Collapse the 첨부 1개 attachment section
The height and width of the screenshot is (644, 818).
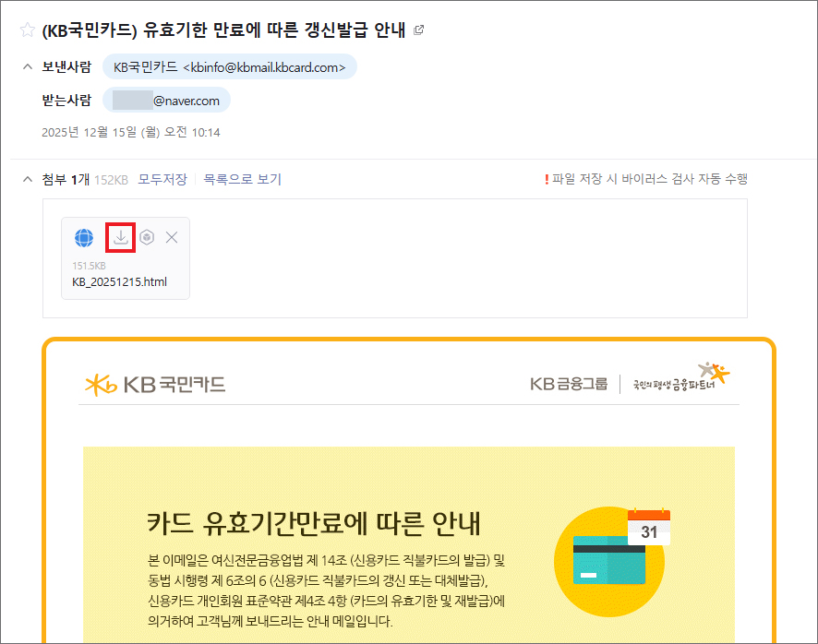(x=26, y=179)
